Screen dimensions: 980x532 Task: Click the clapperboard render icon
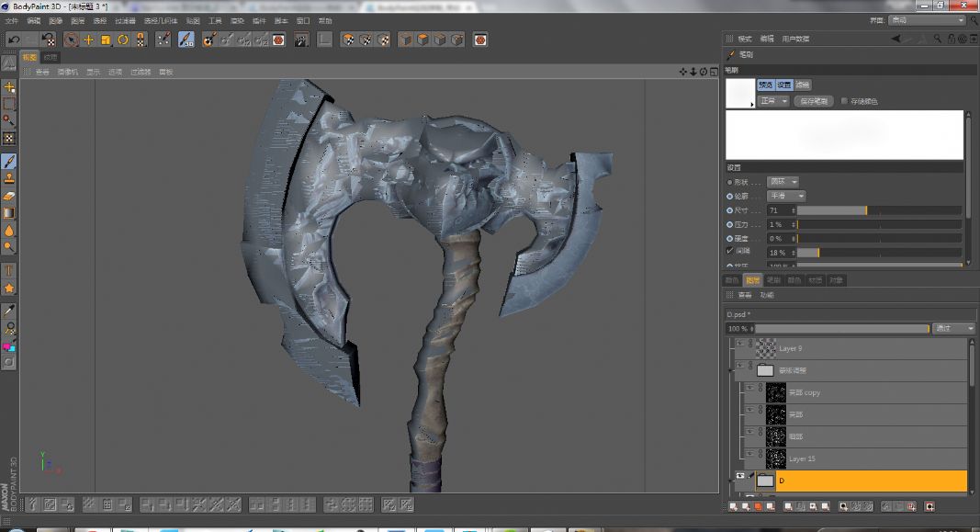[x=301, y=40]
